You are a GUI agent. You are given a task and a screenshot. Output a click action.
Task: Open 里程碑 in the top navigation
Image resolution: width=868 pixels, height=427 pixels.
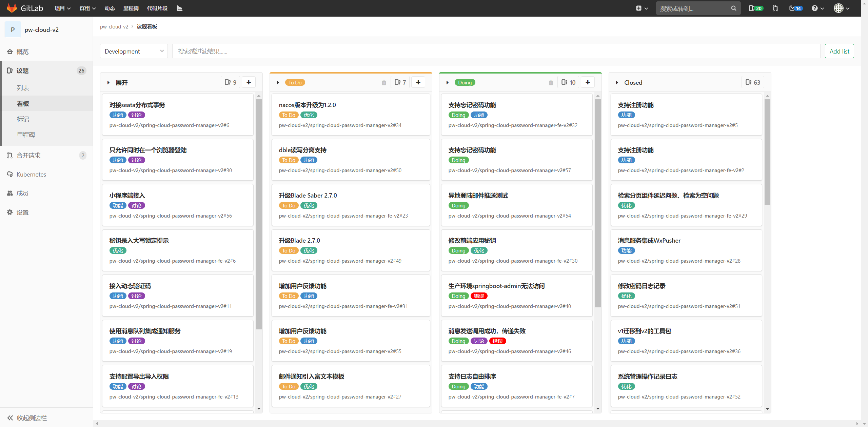[131, 8]
